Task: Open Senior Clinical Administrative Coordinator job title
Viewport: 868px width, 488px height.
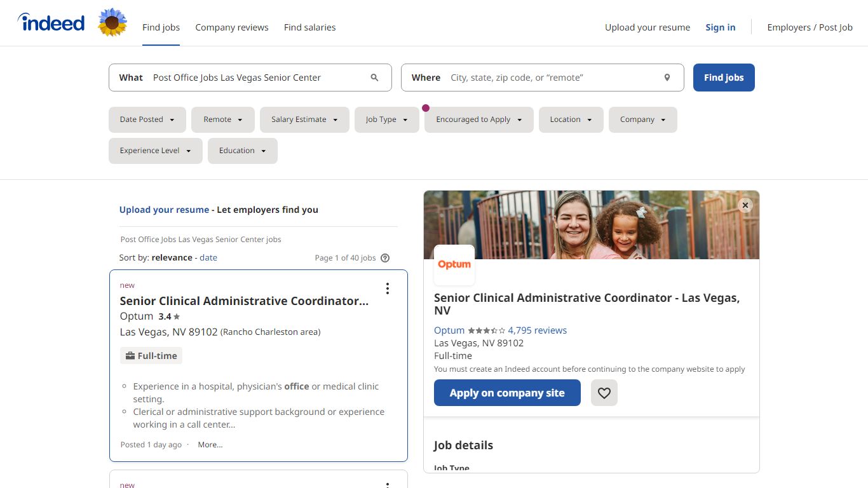Action: pyautogui.click(x=244, y=301)
